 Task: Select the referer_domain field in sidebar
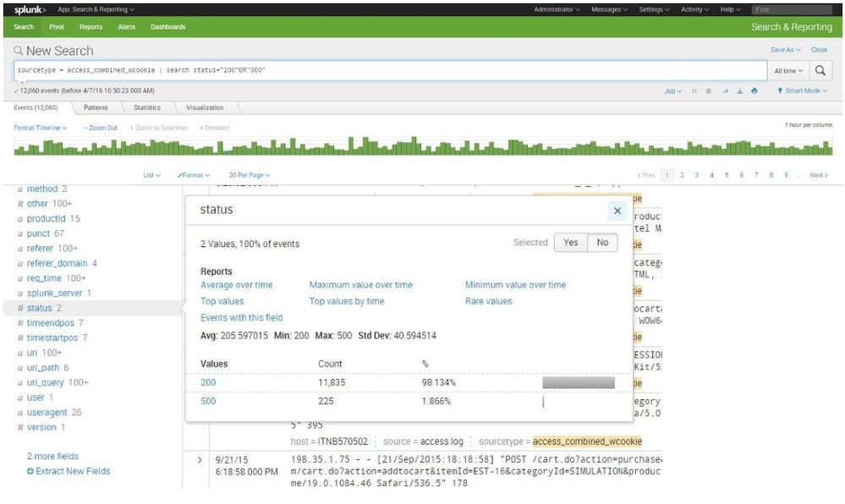point(58,264)
